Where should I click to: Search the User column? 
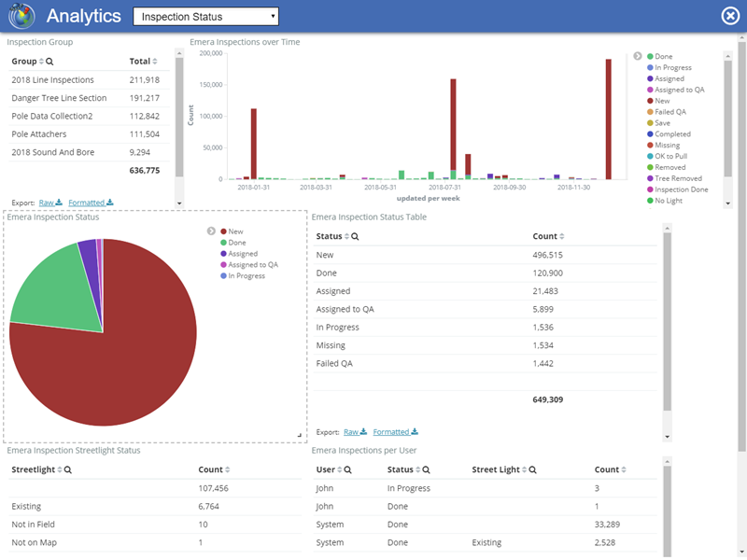pyautogui.click(x=347, y=469)
